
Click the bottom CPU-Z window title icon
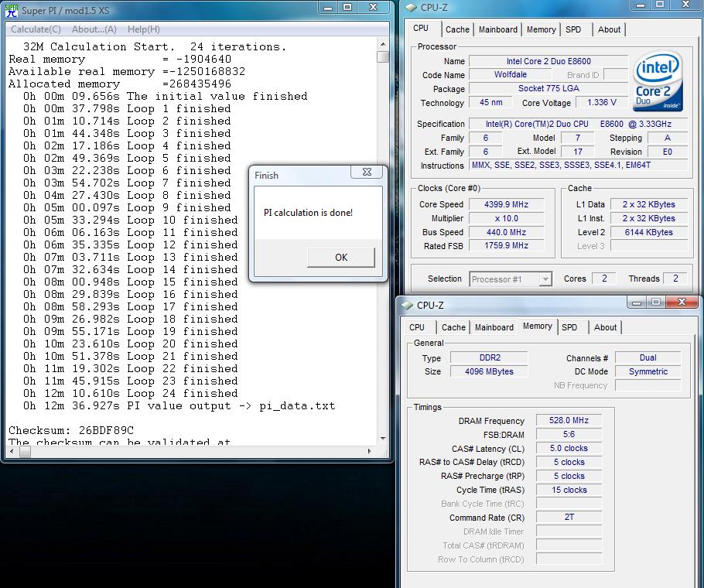(407, 306)
